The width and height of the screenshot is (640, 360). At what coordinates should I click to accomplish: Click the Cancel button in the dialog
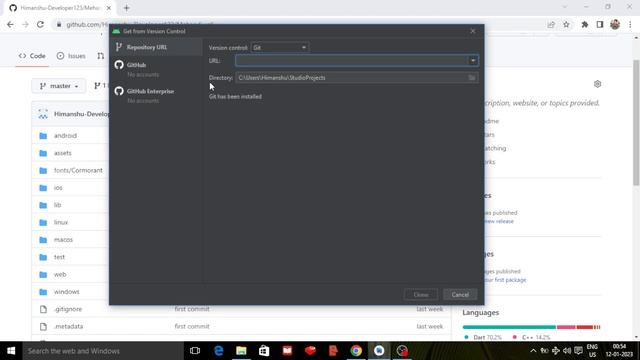coord(460,294)
